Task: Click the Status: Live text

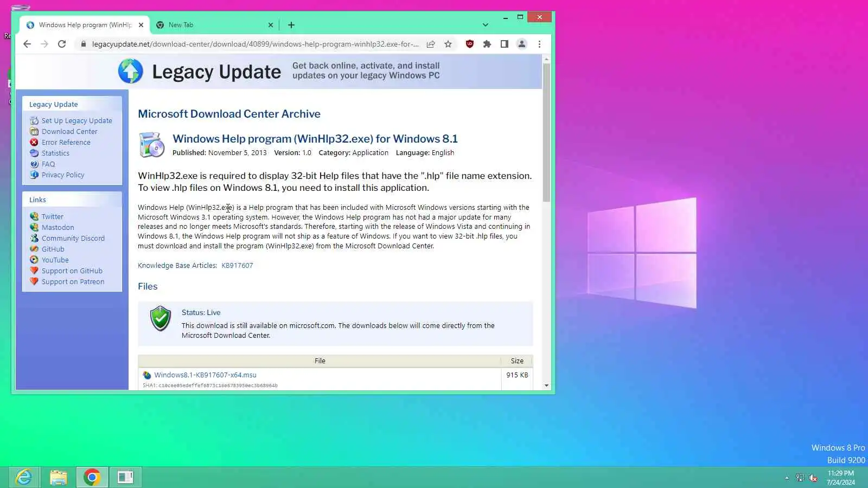Action: 201,312
